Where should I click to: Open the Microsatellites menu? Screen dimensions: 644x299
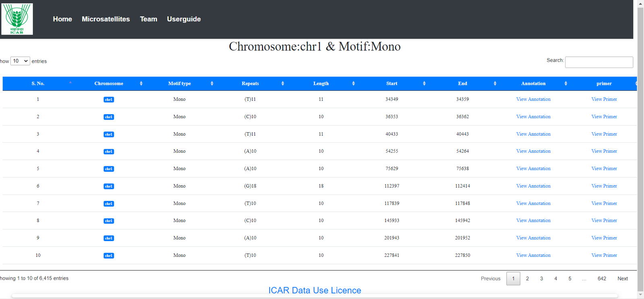coord(106,19)
